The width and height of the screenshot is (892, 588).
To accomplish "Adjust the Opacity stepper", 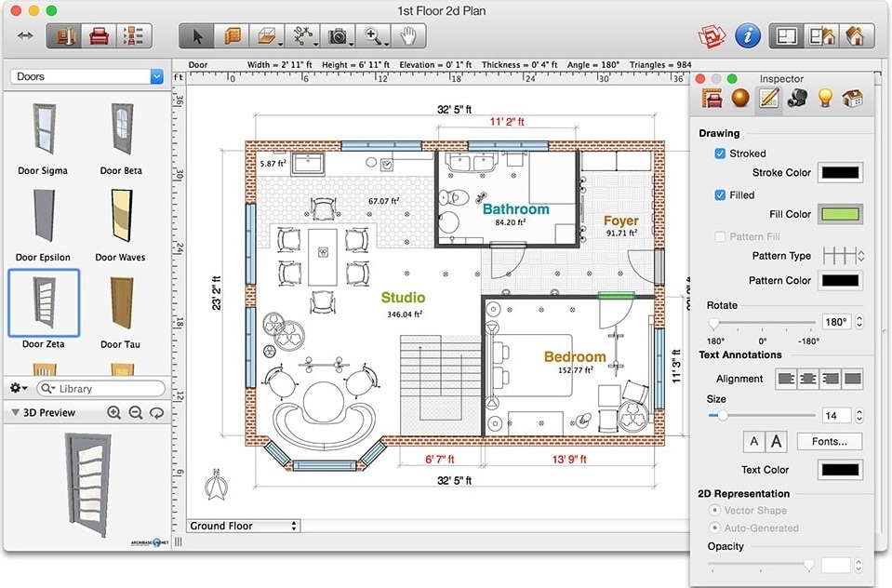I will [859, 566].
